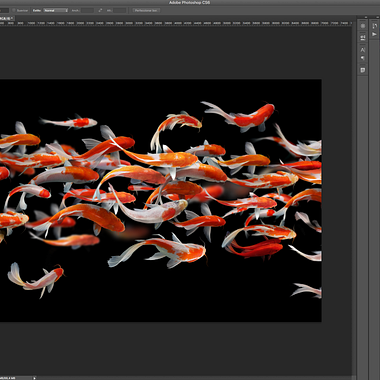Swap width and height with arrows icon
Image resolution: width=380 pixels, height=380 pixels.
100,11
